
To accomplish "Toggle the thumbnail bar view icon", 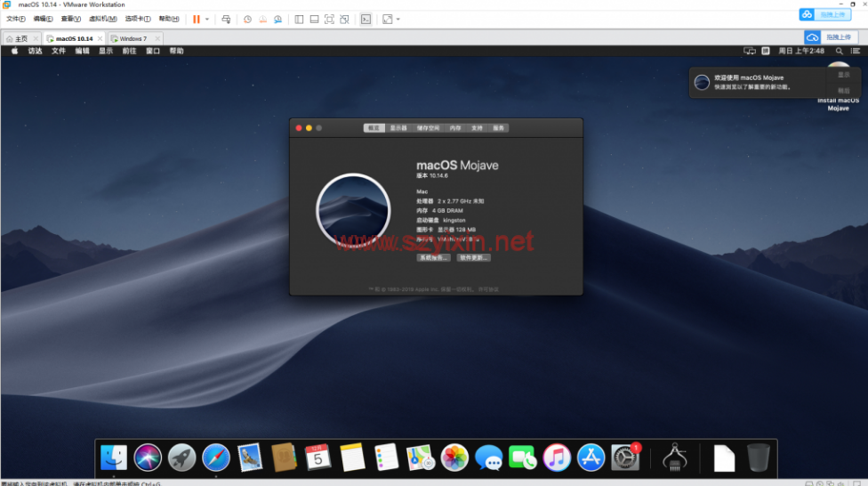I will click(314, 20).
